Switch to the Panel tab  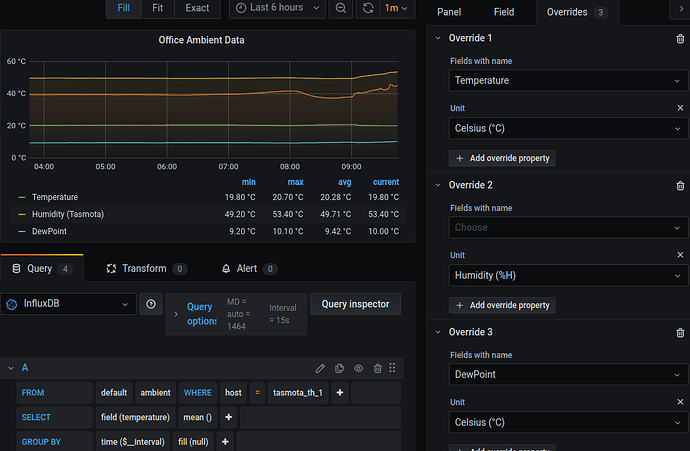(449, 12)
